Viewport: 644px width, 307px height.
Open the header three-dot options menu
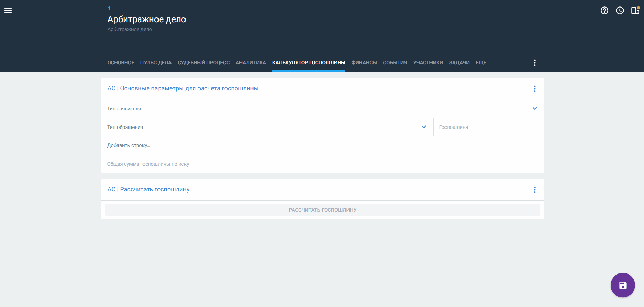click(x=535, y=63)
